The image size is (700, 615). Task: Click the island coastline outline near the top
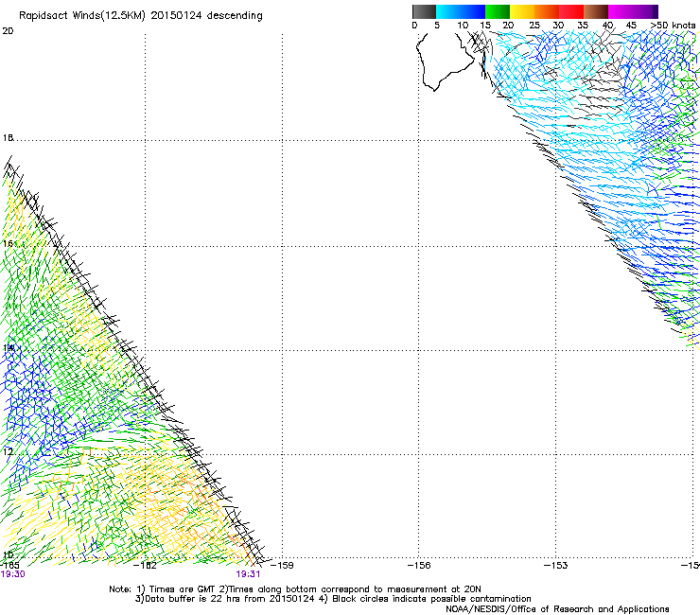(x=444, y=61)
